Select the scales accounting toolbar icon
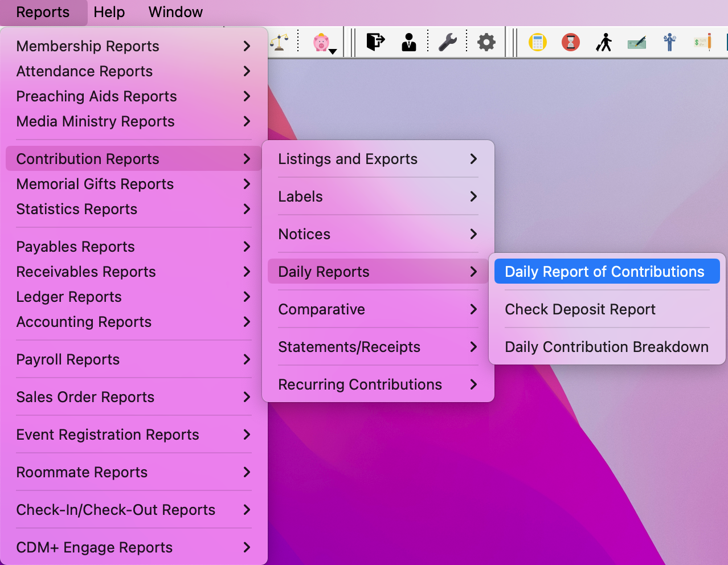 tap(279, 42)
